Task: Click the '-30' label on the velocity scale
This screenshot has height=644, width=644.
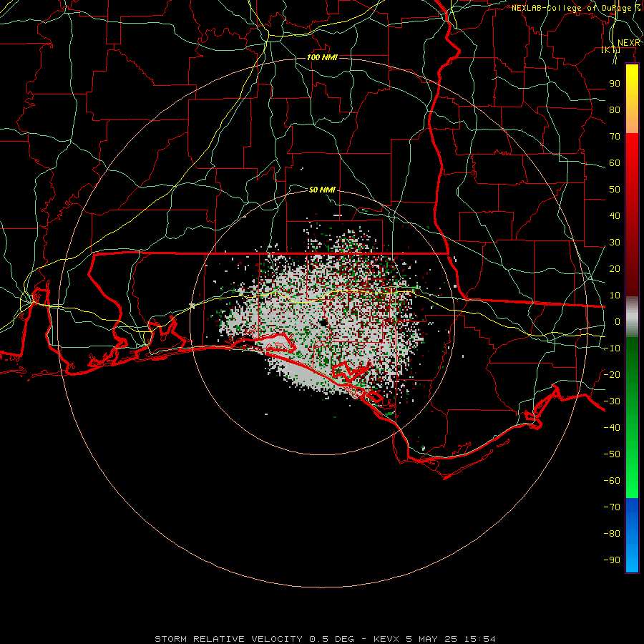Action: coord(612,401)
